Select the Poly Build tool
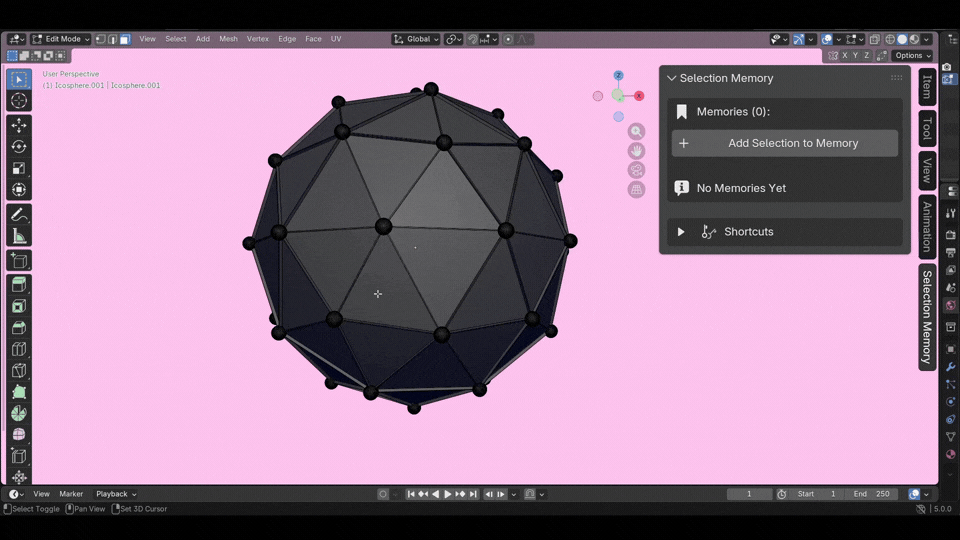 pos(19,392)
